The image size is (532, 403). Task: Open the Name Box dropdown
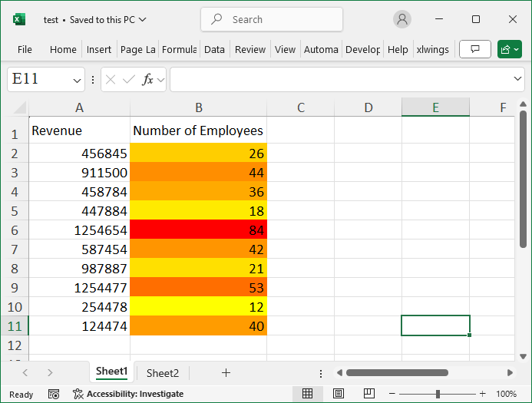pyautogui.click(x=78, y=80)
